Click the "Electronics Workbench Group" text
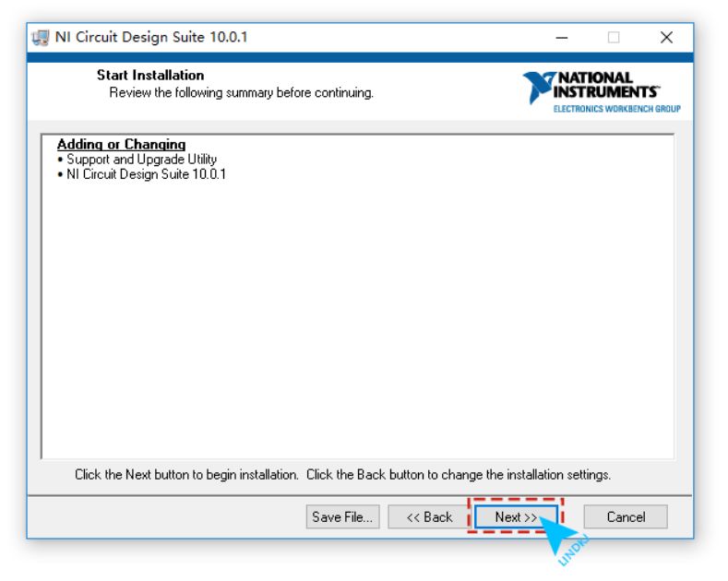The image size is (728, 581). (x=616, y=109)
